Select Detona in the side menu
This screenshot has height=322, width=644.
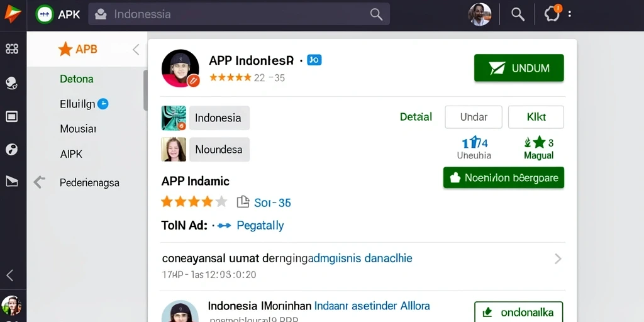76,79
